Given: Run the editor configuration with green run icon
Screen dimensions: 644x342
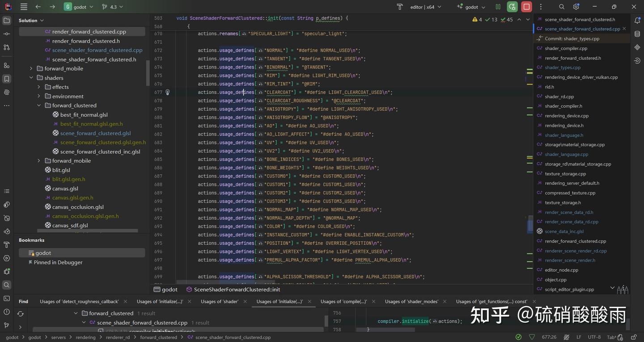Looking at the screenshot, I should [513, 7].
